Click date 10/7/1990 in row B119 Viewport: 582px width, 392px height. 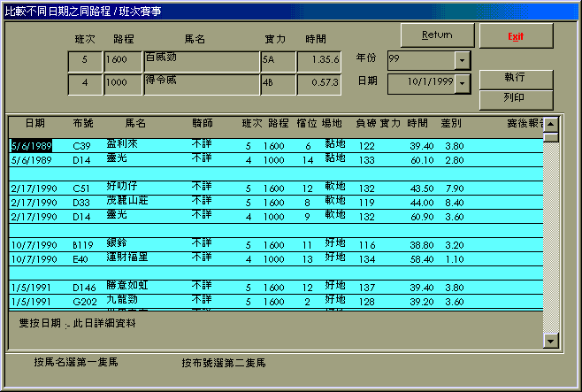coord(34,245)
